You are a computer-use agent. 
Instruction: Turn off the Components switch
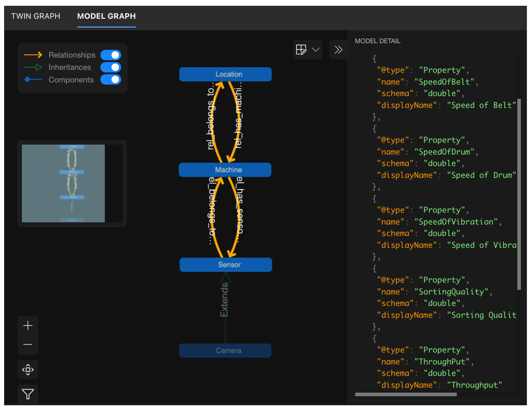click(111, 80)
